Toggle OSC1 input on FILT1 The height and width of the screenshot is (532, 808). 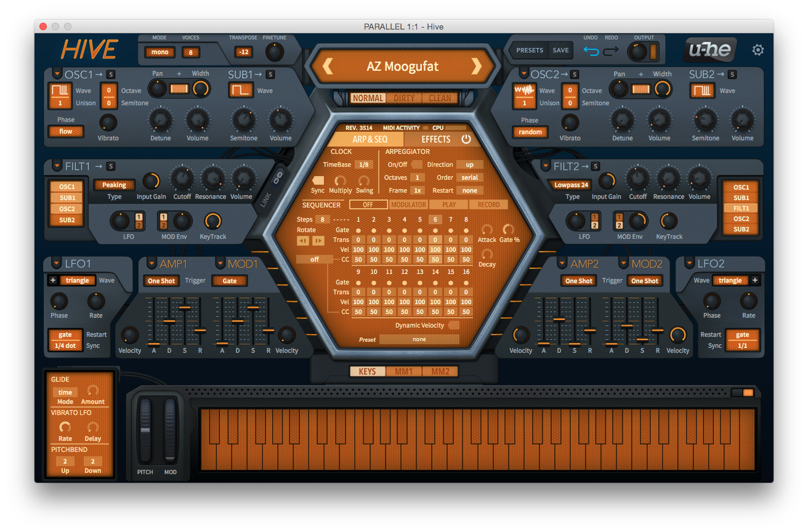click(67, 187)
